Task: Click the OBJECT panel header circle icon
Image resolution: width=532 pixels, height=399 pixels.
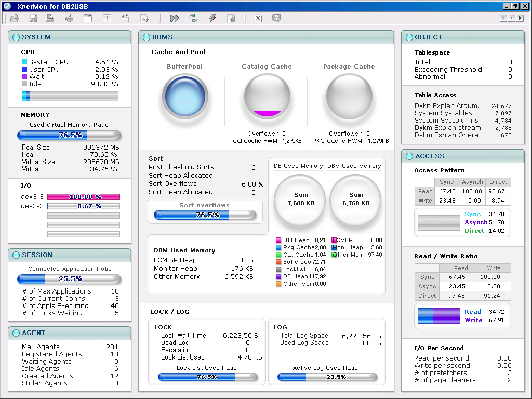Action: (409, 37)
